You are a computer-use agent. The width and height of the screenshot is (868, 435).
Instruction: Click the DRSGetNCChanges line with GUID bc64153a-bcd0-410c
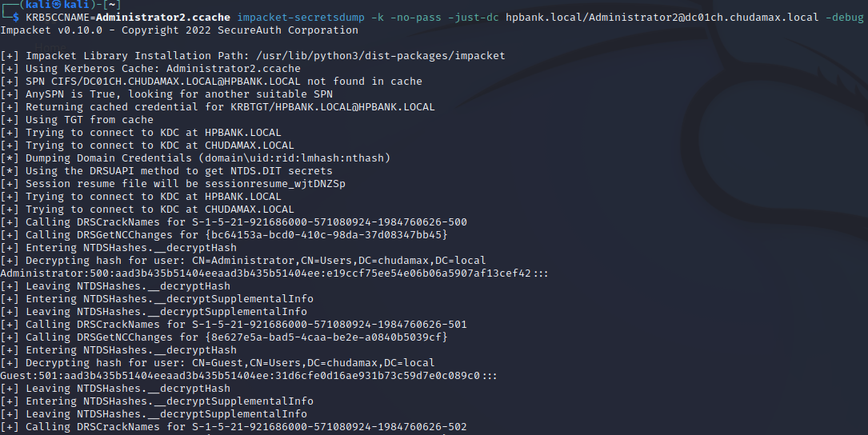(224, 234)
